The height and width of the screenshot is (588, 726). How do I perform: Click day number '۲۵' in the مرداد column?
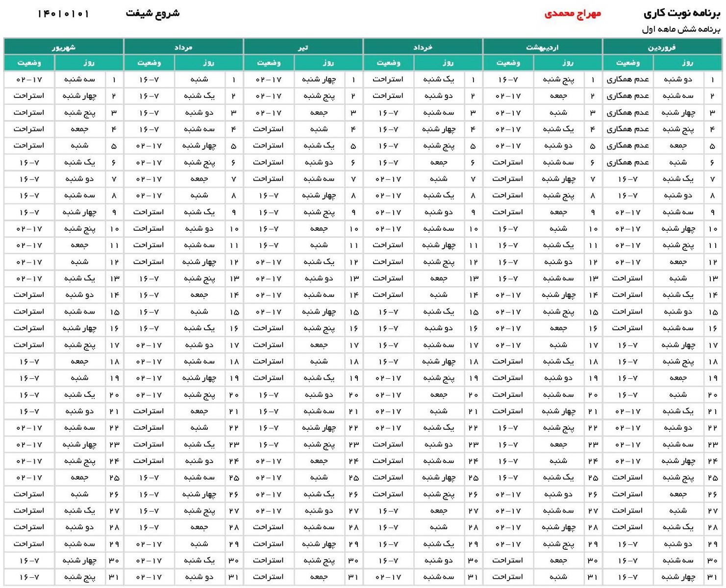(234, 477)
